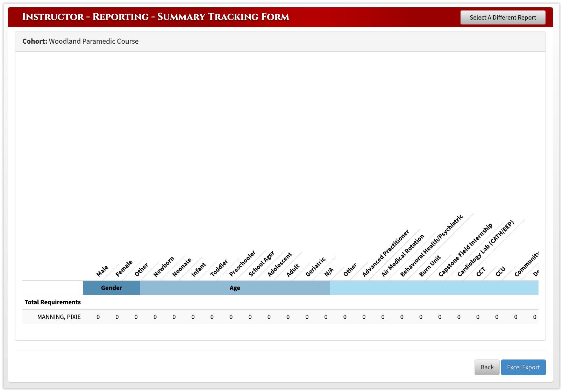
Task: Click the Geriatric column header
Action: (315, 267)
